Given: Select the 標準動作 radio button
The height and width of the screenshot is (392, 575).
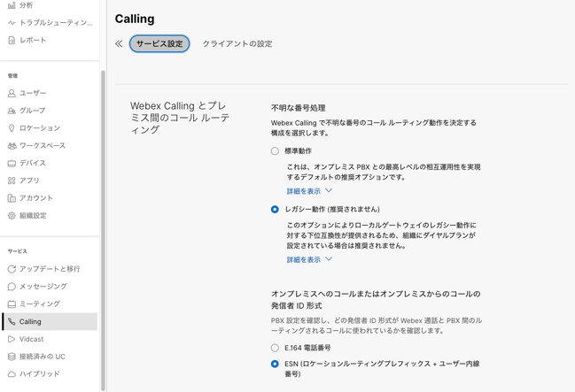Looking at the screenshot, I should [275, 151].
